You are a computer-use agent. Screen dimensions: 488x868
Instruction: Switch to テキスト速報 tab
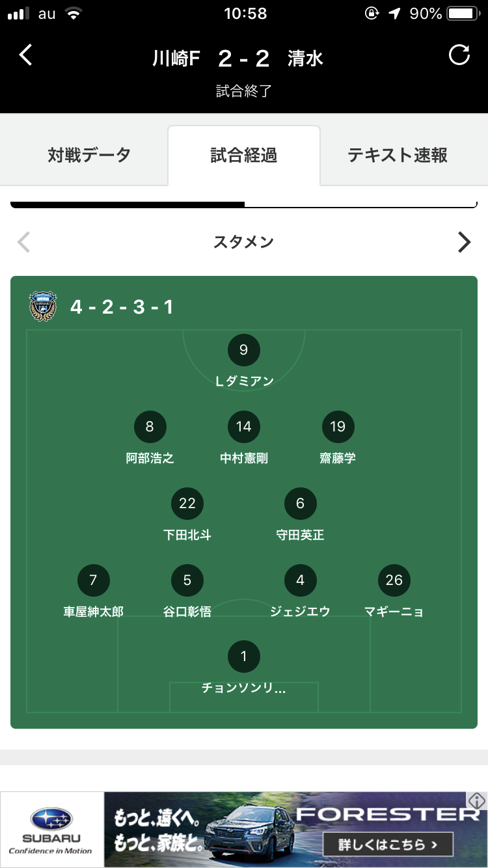398,155
